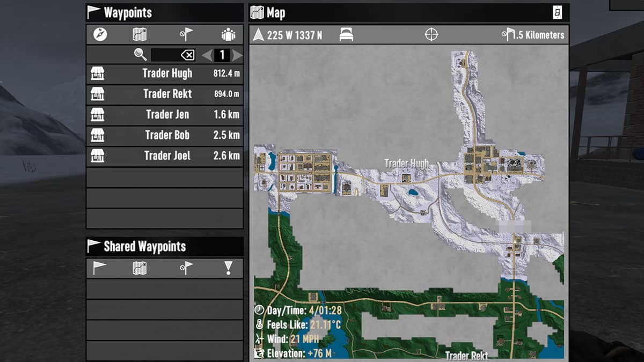644x362 pixels.
Task: Click the waypoint search text box
Action: pyautogui.click(x=165, y=55)
